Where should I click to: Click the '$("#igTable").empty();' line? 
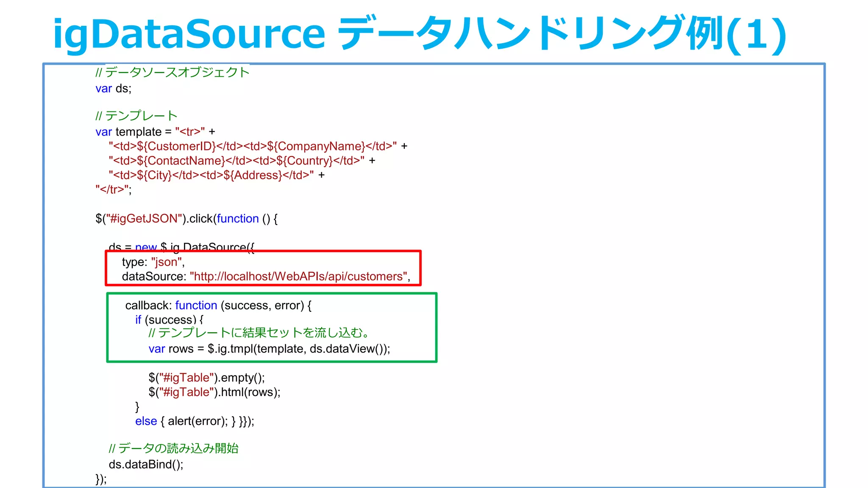click(206, 377)
